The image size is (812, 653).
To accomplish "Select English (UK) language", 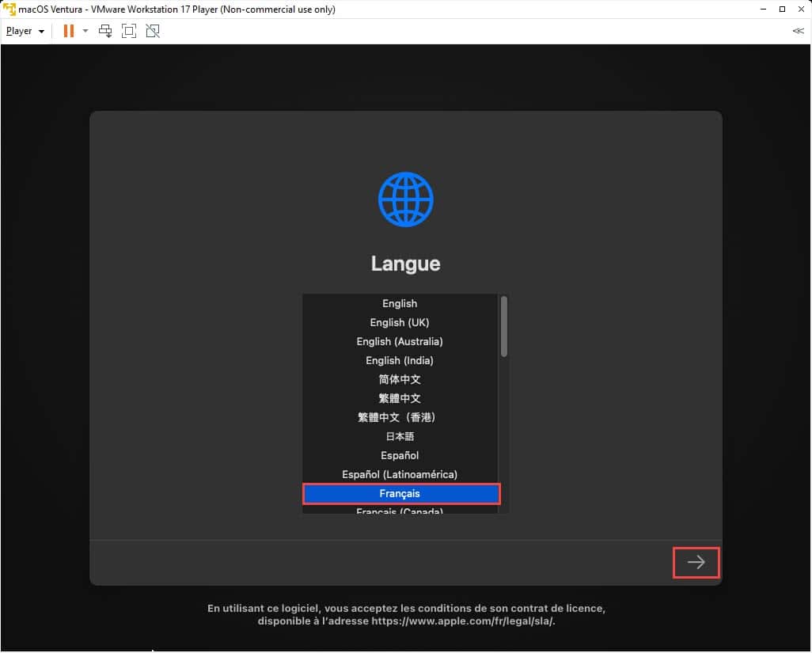I will pos(400,323).
